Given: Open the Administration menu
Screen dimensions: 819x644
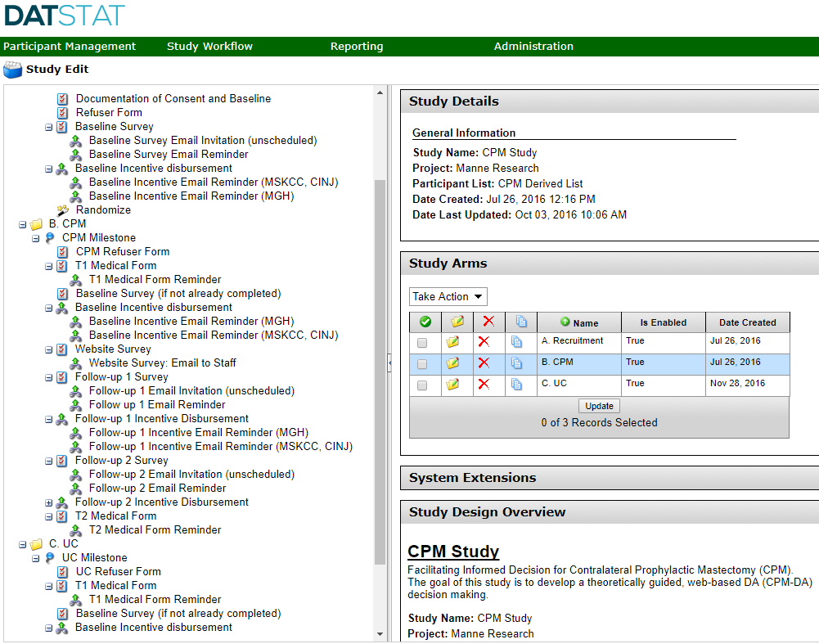Looking at the screenshot, I should pyautogui.click(x=533, y=47).
